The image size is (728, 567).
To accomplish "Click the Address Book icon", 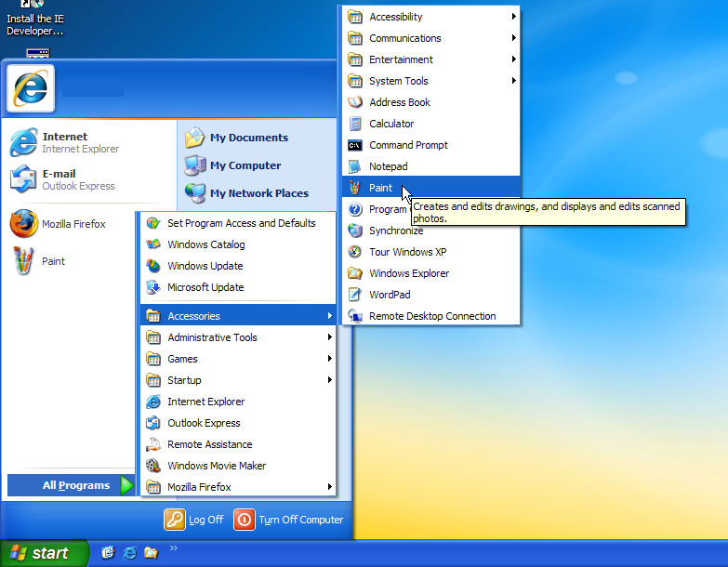I will point(355,102).
